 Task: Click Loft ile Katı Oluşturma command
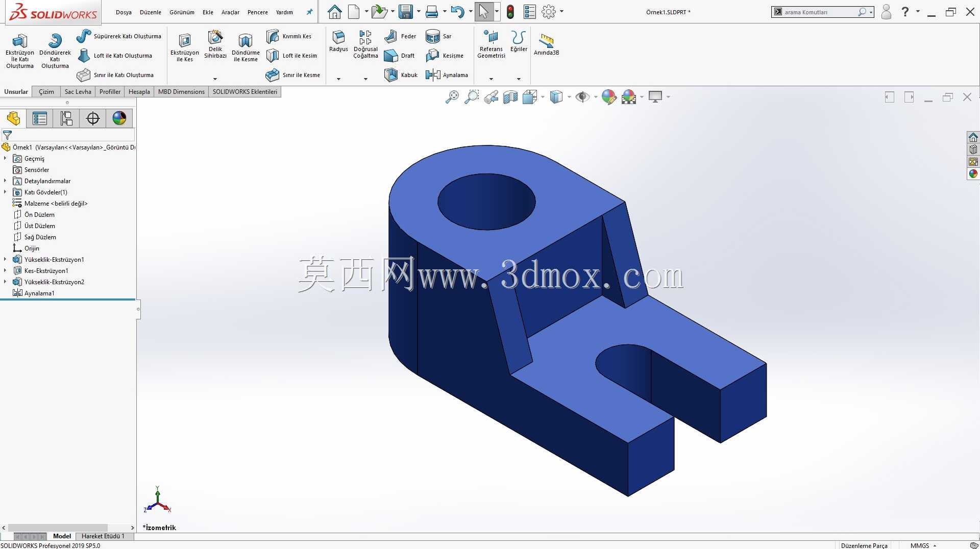click(115, 56)
